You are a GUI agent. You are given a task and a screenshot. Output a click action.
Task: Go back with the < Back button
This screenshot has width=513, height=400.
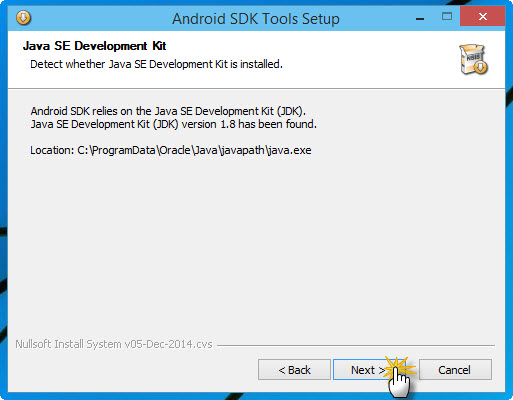coord(294,370)
